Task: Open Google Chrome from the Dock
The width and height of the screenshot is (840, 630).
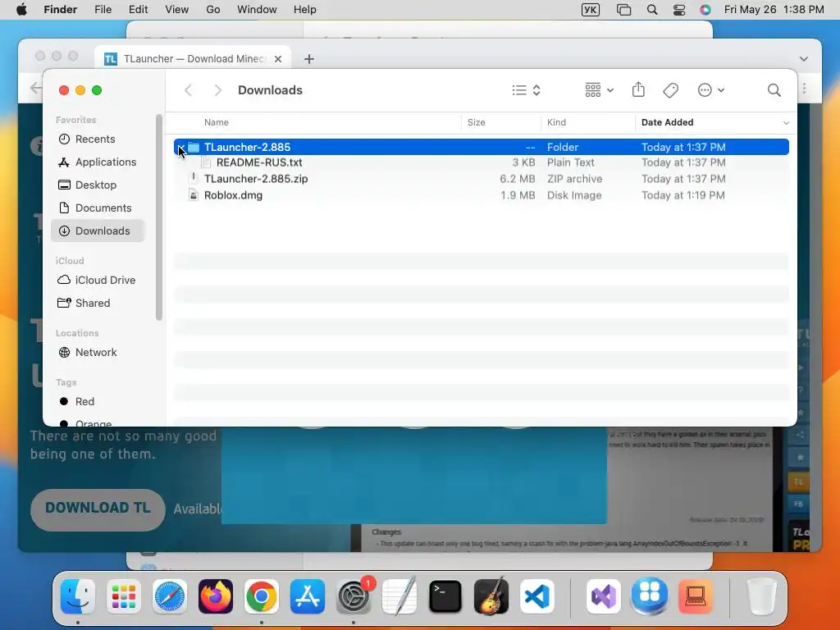Action: tap(262, 596)
